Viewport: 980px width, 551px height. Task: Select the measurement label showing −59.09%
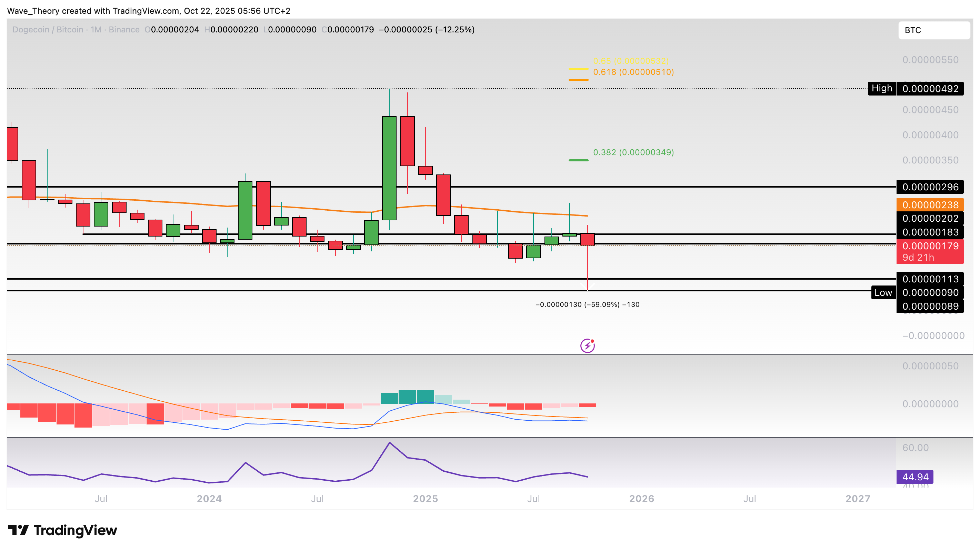tap(588, 304)
